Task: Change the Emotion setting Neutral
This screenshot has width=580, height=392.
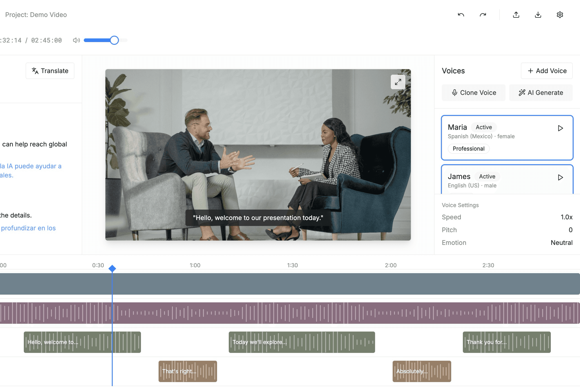Action: (x=561, y=243)
